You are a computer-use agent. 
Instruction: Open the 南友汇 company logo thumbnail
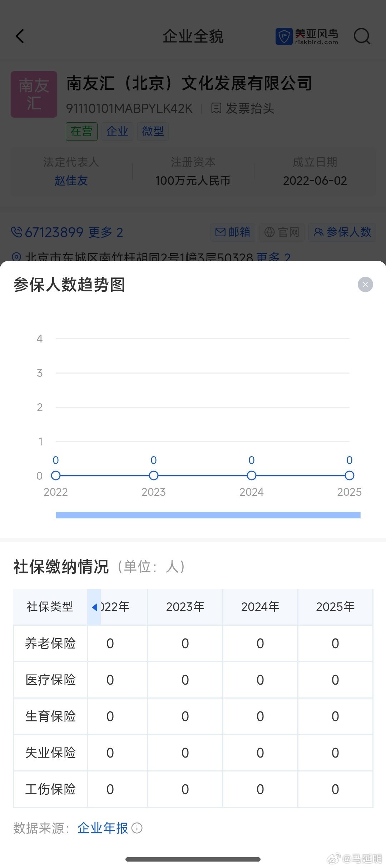[34, 94]
